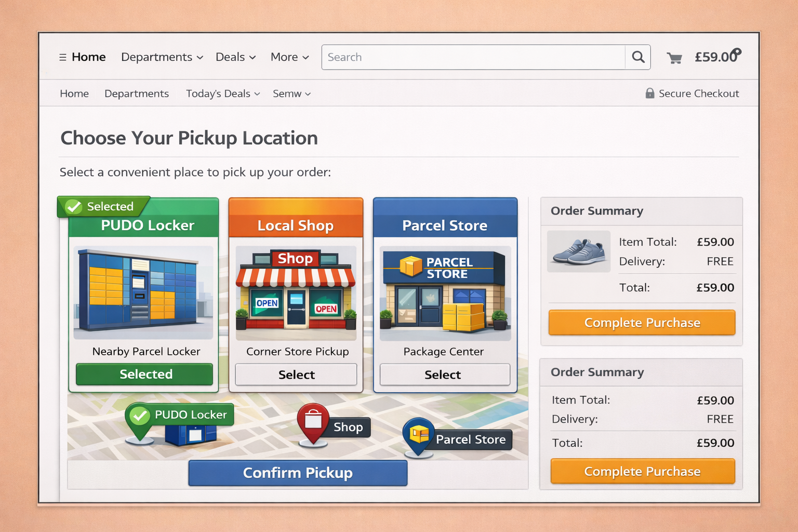Open the Semw menu in secondary navigation
The image size is (798, 532).
pyautogui.click(x=291, y=94)
